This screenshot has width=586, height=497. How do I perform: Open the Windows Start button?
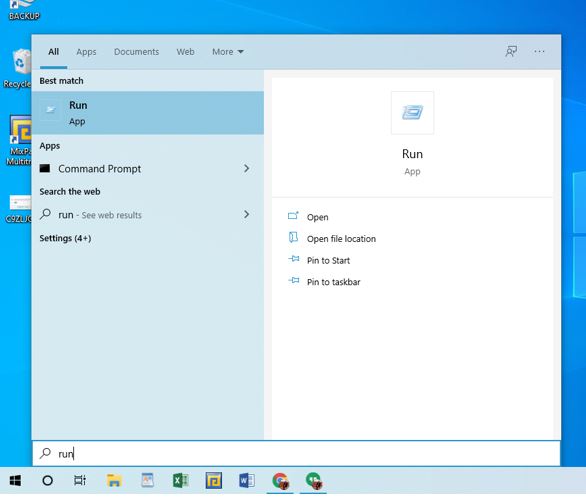[x=15, y=481]
